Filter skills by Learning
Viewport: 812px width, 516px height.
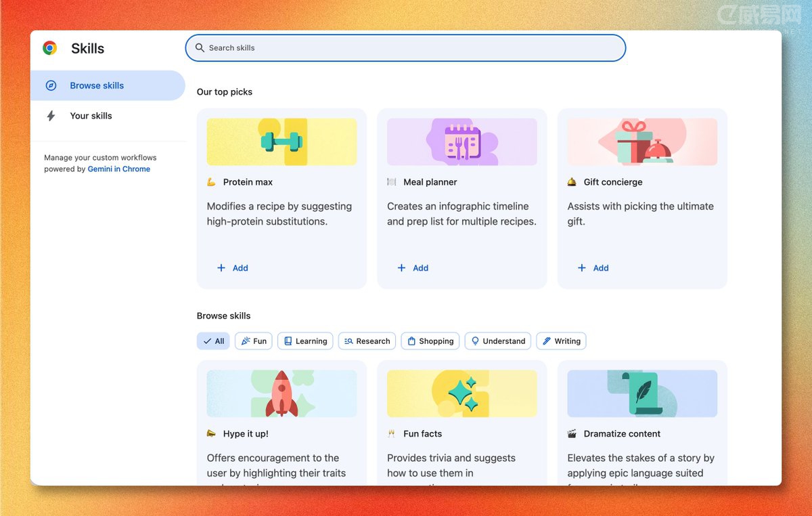coord(305,341)
